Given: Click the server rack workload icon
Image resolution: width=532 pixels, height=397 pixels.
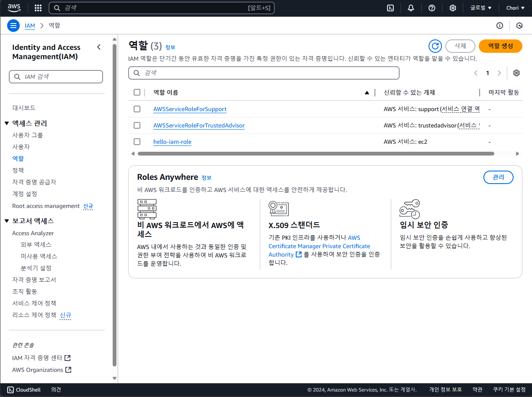Looking at the screenshot, I should tap(147, 209).
